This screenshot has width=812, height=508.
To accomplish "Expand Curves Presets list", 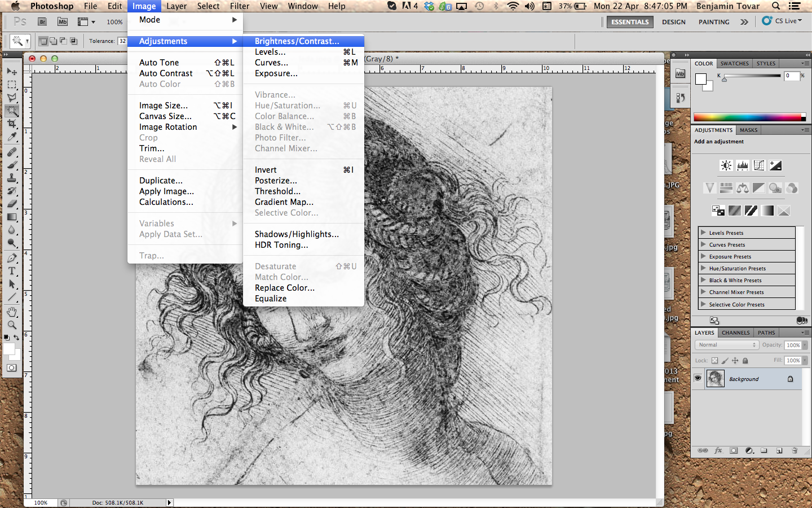I will 703,244.
